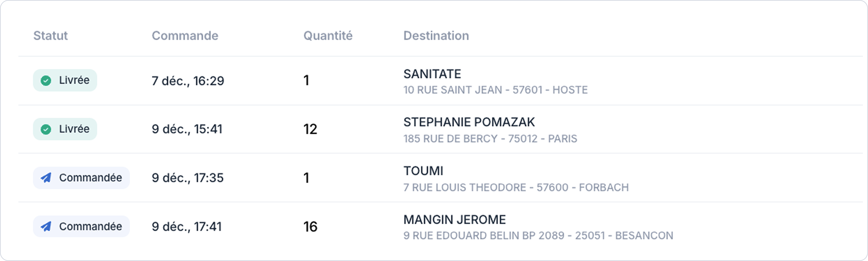Viewport: 868px width, 261px height.
Task: Click quantity 16 in the last row
Action: pyautogui.click(x=310, y=227)
